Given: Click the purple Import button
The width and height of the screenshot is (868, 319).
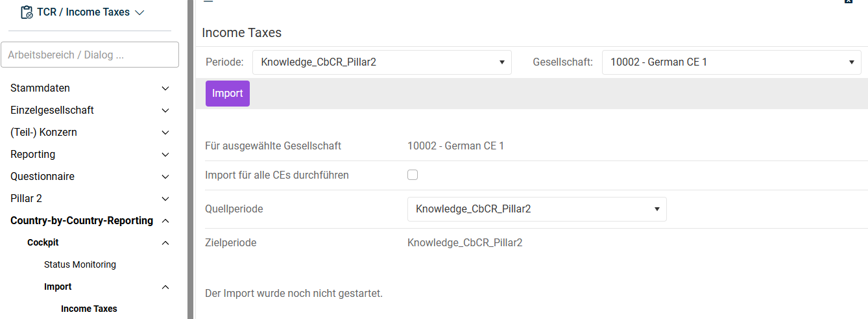Looking at the screenshot, I should point(227,94).
